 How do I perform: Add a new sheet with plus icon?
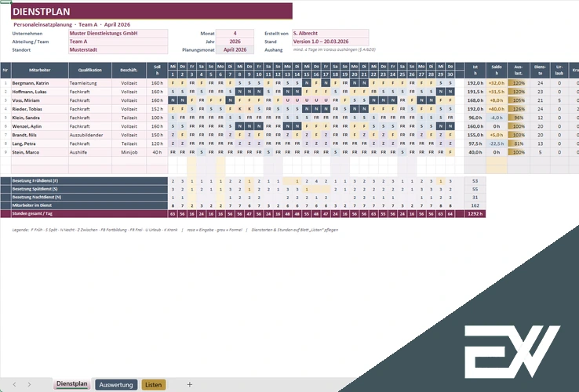[189, 384]
